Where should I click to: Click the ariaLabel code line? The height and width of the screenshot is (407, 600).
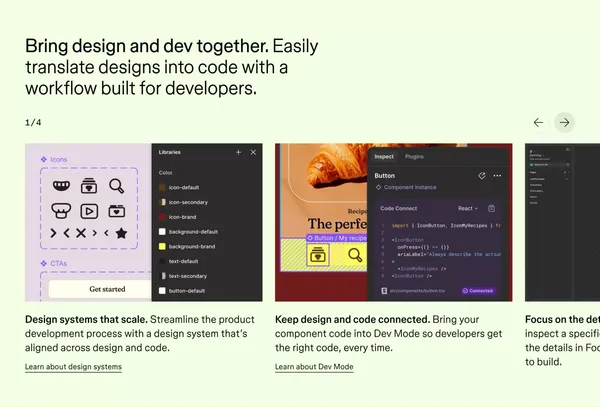[x=449, y=254]
